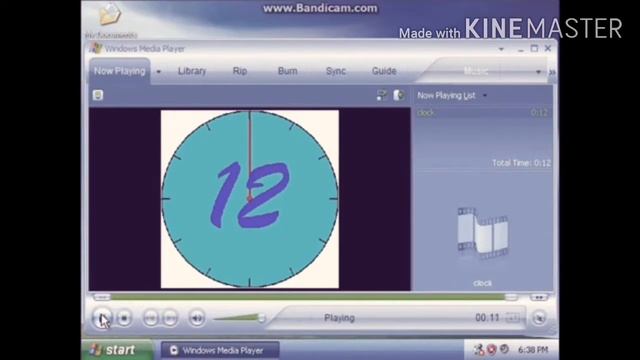Open the quick access panel arrow in title bar
Image resolution: width=640 pixels, height=360 pixels.
pyautogui.click(x=501, y=49)
